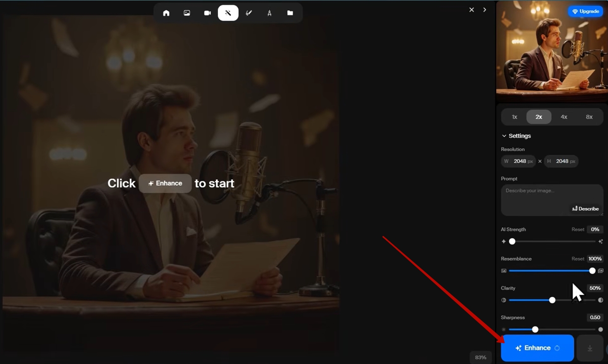Click Describe to auto-generate prompt
Viewport: 608px width, 364px height.
pos(585,209)
